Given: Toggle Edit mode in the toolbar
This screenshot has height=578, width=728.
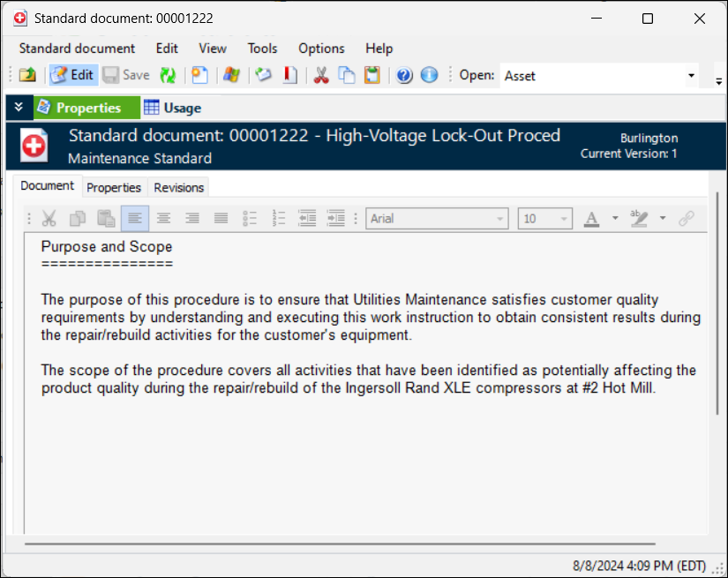Looking at the screenshot, I should [x=73, y=75].
